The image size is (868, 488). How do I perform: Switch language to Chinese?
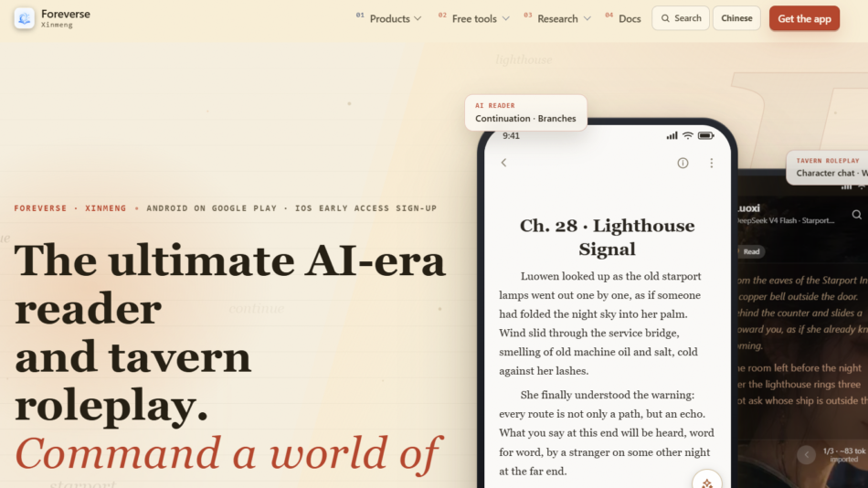click(736, 18)
